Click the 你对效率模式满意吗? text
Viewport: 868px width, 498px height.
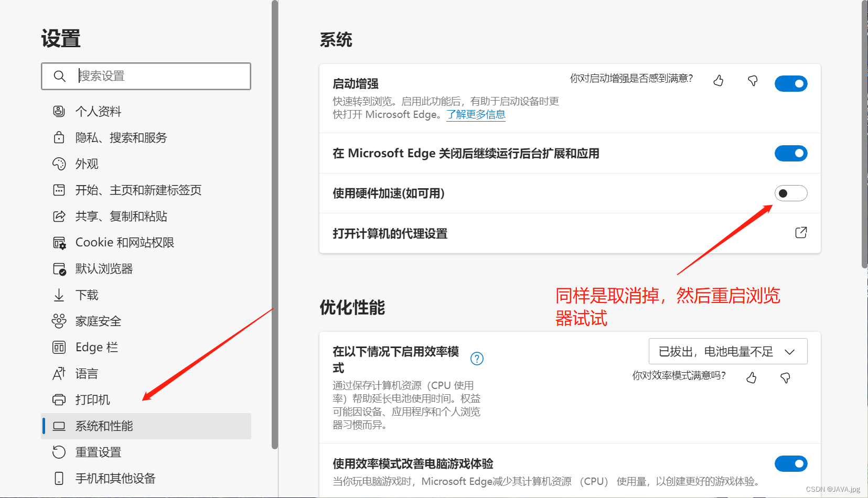(x=679, y=375)
